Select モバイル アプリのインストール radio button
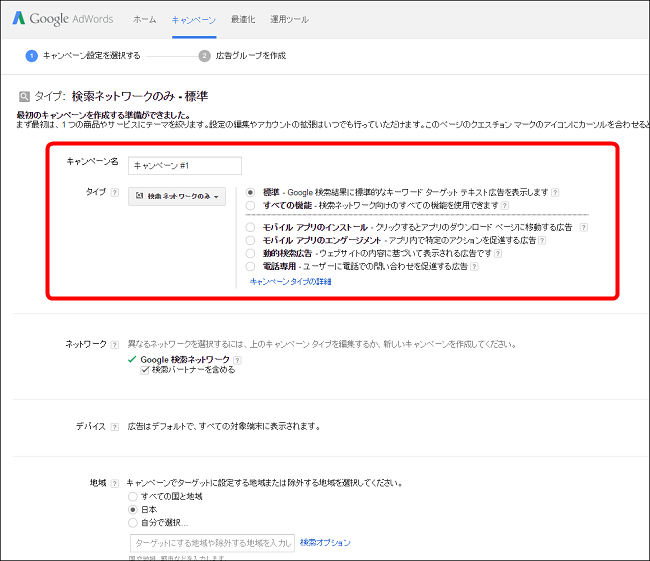This screenshot has width=650, height=561. point(250,227)
